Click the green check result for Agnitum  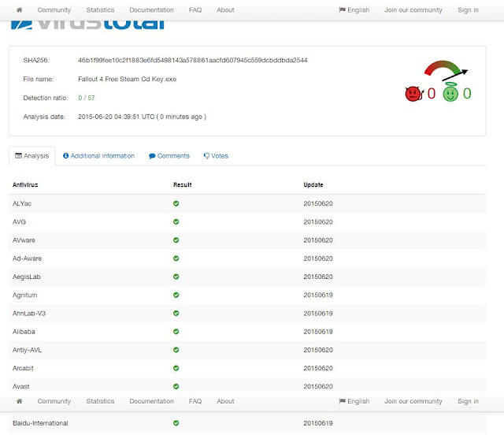pos(176,295)
